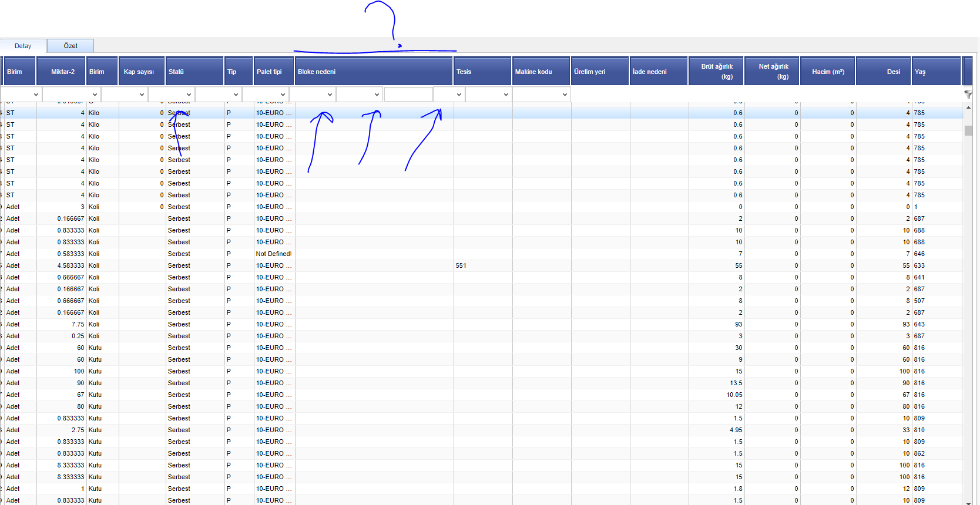The width and height of the screenshot is (980, 505).
Task: Sort by the Statü column header
Action: 194,72
